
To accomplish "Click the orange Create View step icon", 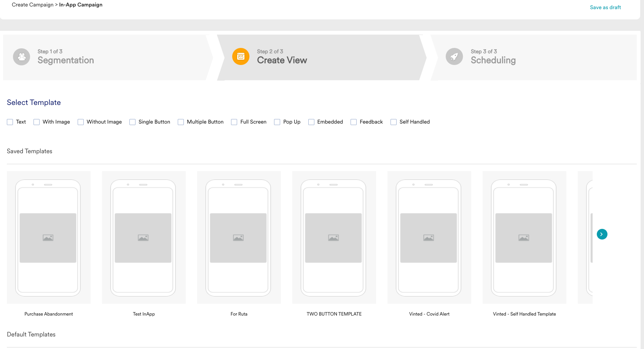I will [241, 57].
